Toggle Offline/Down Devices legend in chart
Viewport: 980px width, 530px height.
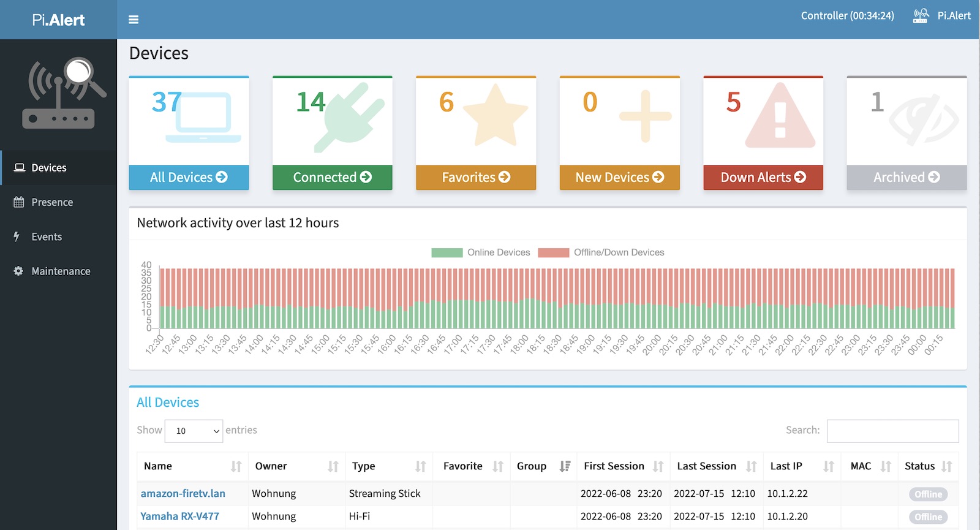tap(601, 252)
